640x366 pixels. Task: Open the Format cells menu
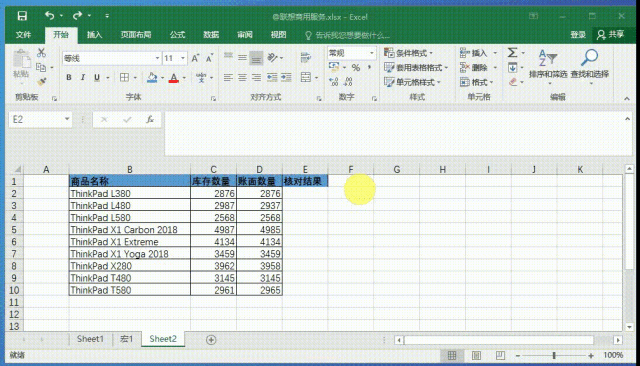tap(476, 82)
